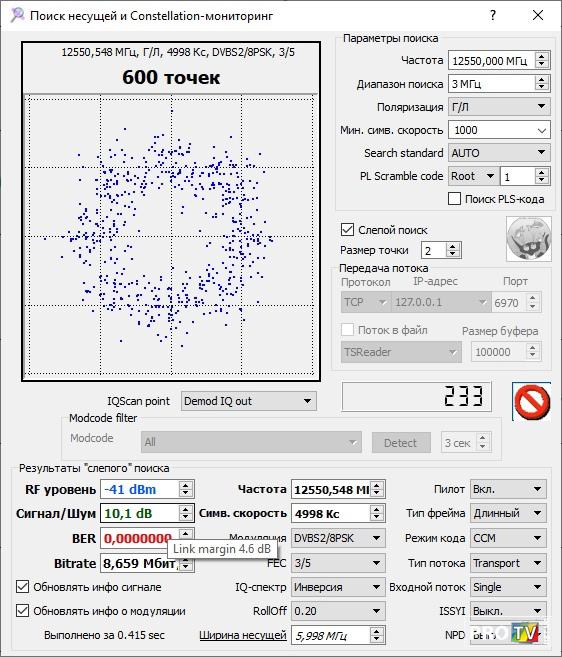Click the magnifier app icon in title bar

(18, 15)
